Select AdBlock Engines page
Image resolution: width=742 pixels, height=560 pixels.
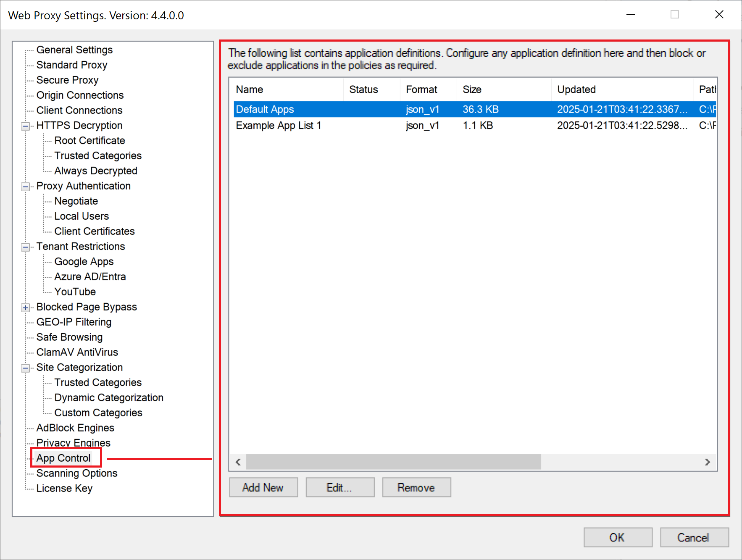pos(75,428)
